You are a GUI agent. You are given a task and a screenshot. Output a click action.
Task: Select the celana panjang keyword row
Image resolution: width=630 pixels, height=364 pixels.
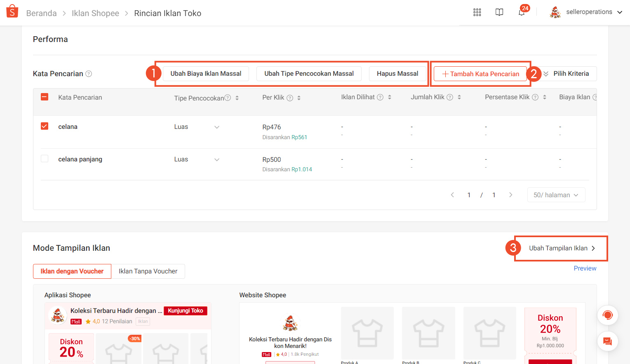point(45,158)
